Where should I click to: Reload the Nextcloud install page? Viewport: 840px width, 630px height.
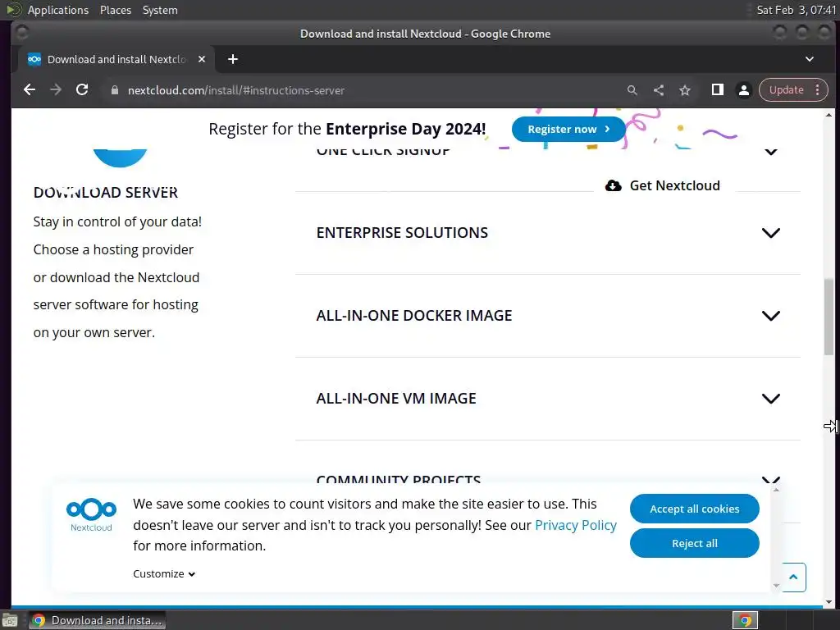82,90
